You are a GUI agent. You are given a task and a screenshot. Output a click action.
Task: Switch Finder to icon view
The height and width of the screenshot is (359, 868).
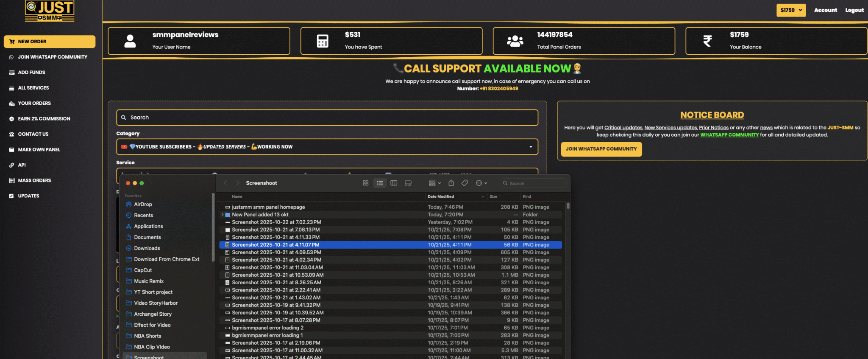[x=365, y=183]
